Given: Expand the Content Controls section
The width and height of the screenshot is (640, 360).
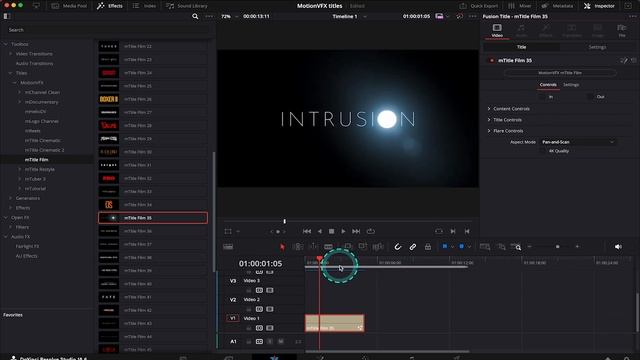Looking at the screenshot, I should (489, 109).
